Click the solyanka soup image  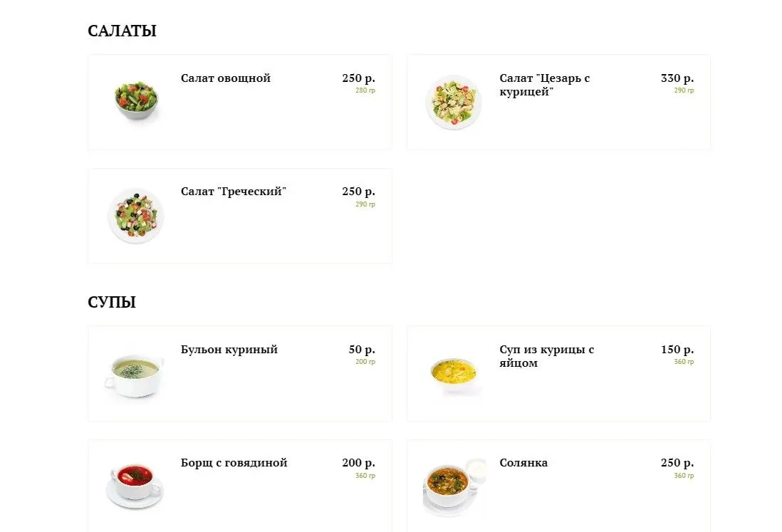point(452,484)
